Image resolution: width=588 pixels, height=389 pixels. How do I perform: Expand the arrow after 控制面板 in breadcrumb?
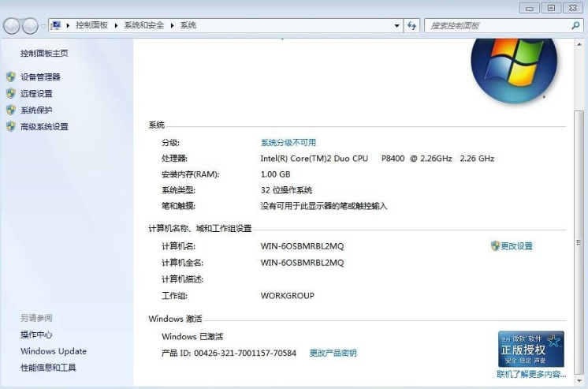117,26
